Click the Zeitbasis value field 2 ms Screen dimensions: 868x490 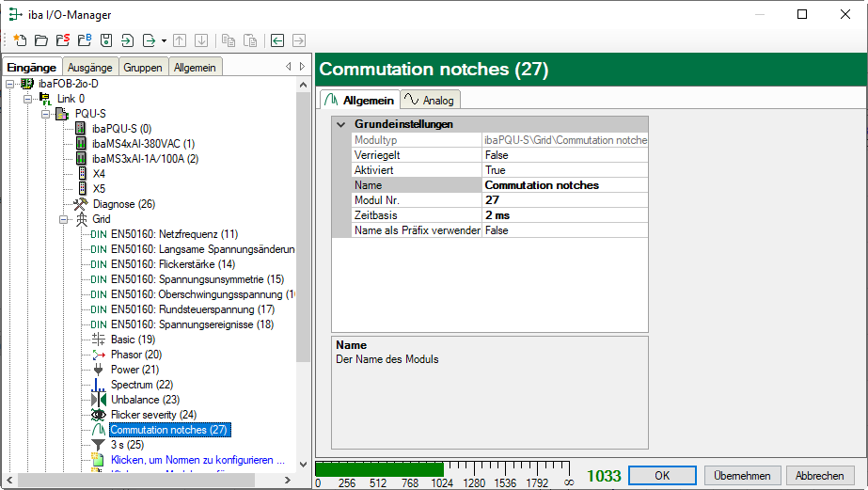(564, 215)
